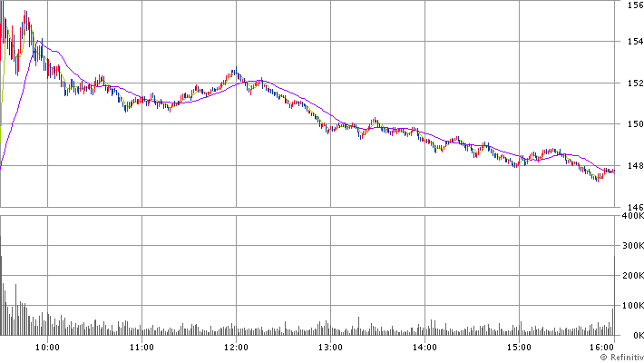Image resolution: width=644 pixels, height=363 pixels.
Task: Click the price peak candle at 12:00
Action: pos(234,72)
